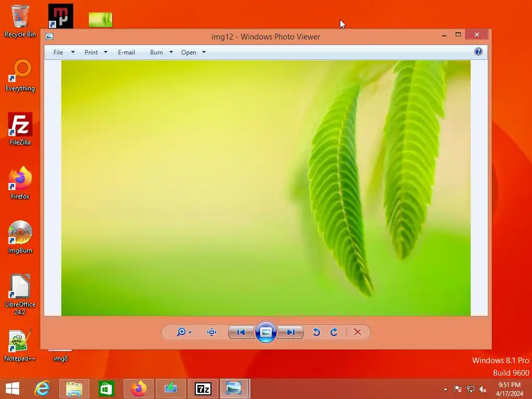
Task: Open the Action Center flag icon
Action: pos(458,389)
